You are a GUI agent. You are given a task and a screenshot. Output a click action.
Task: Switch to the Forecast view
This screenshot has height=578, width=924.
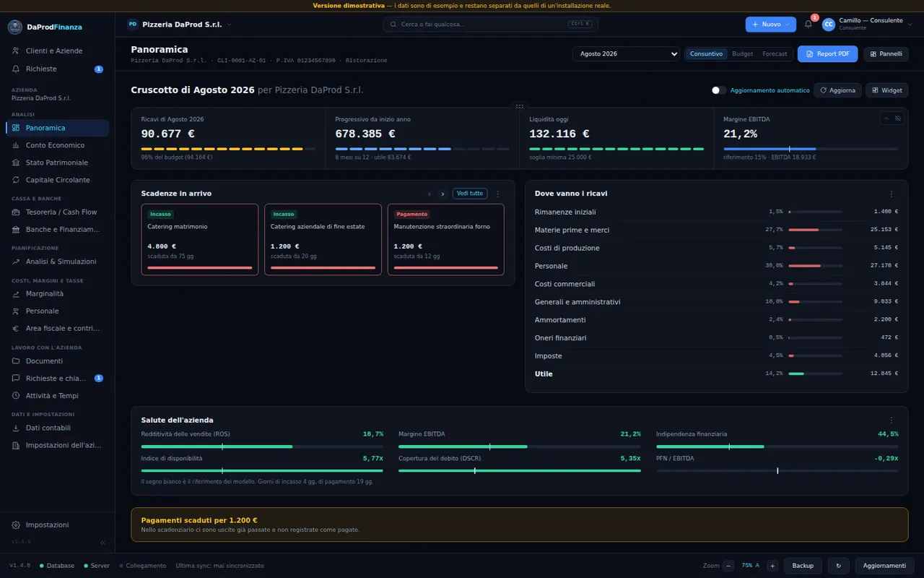tap(775, 53)
